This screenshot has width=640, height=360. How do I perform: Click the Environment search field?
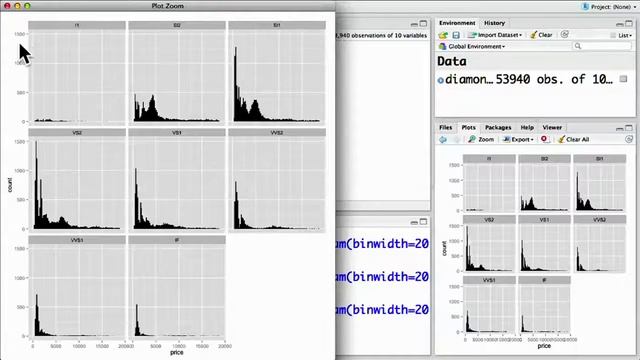[602, 46]
